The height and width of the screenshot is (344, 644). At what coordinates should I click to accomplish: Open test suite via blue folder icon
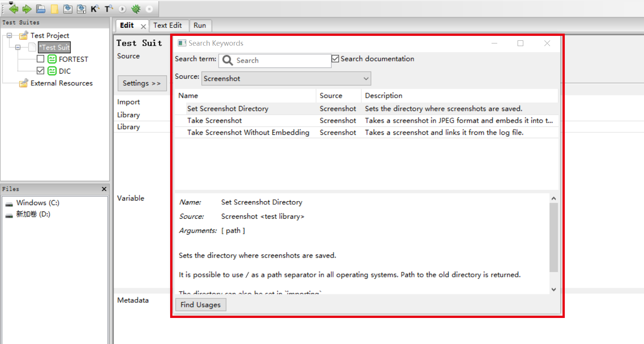(x=41, y=9)
